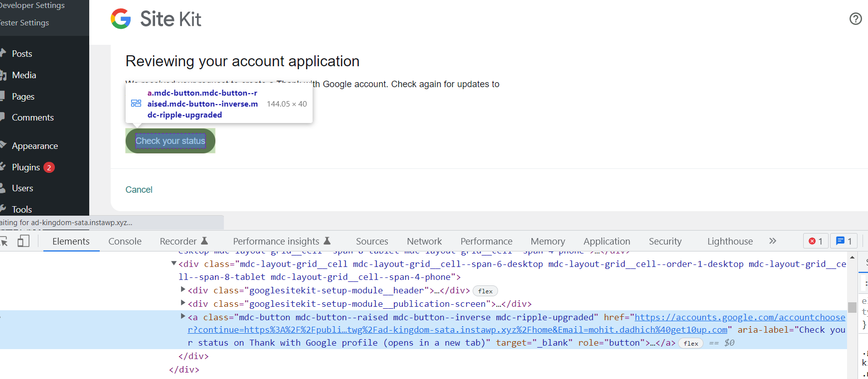Click the Elements panel vertical scrollbar thumb
This screenshot has width=868, height=379.
[x=852, y=307]
